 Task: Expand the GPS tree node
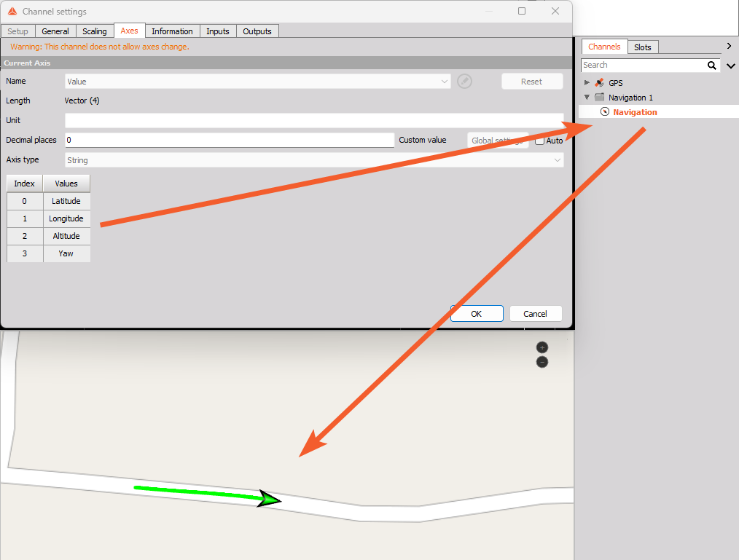click(x=587, y=83)
